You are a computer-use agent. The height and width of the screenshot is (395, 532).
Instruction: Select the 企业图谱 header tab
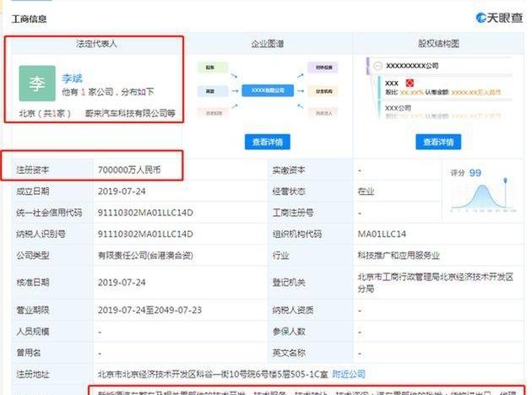coord(268,44)
